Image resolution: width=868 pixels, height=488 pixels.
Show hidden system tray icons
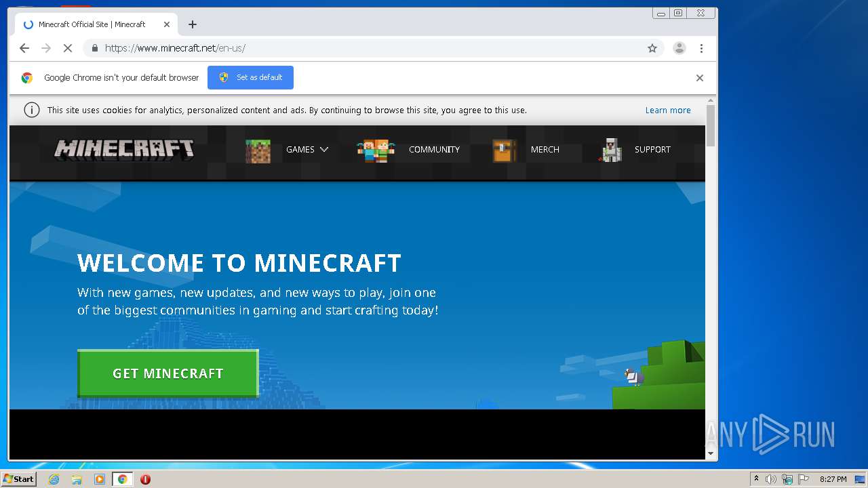(x=756, y=479)
